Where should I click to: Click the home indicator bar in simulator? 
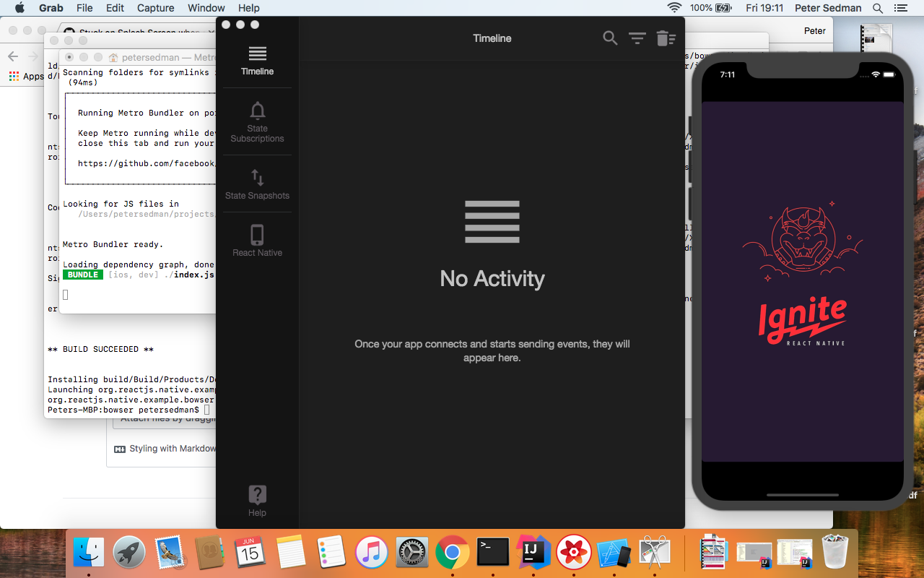[x=803, y=495]
